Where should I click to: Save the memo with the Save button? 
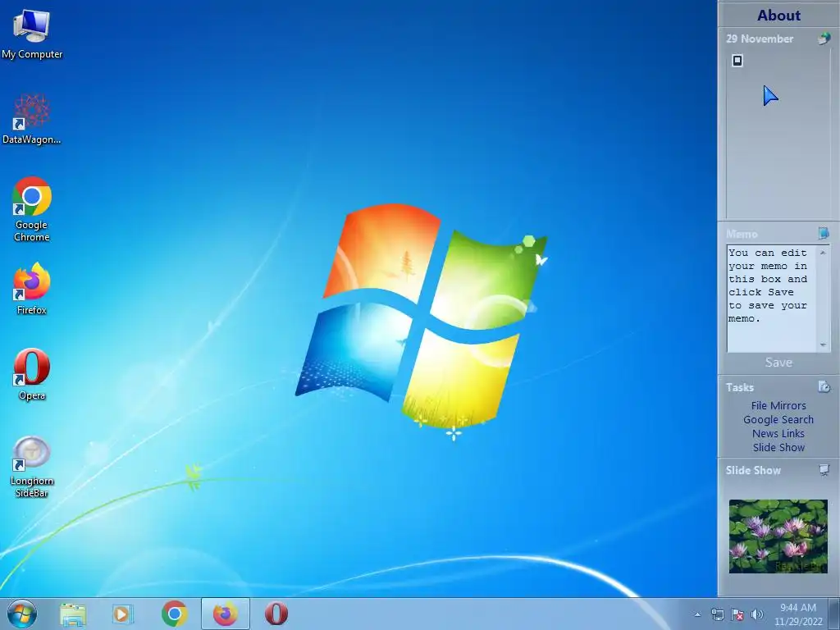778,363
